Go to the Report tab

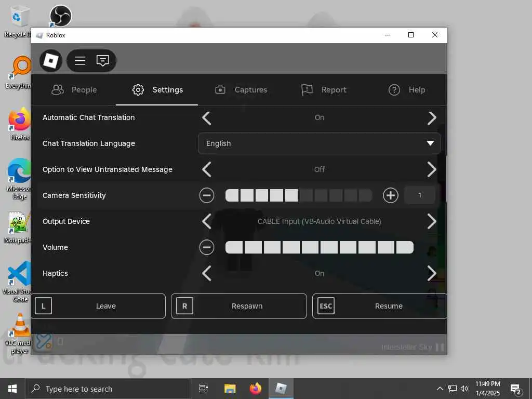pos(323,90)
